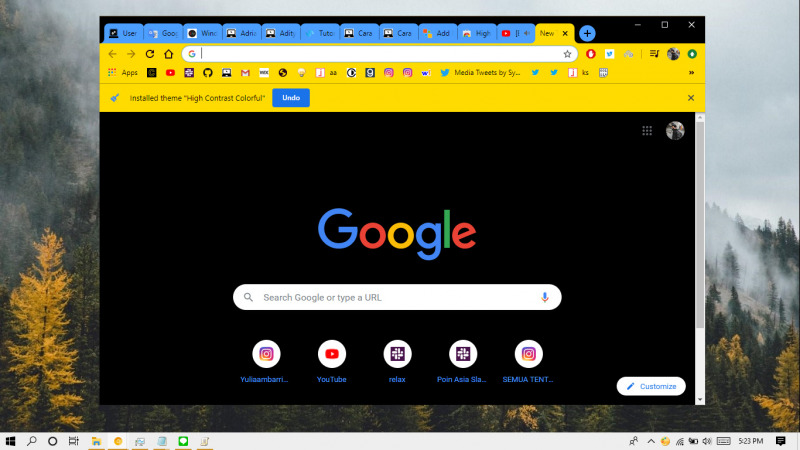Open the YouTube bookmark in bookmarks bar
Viewport: 800px width, 450px height.
[x=170, y=73]
